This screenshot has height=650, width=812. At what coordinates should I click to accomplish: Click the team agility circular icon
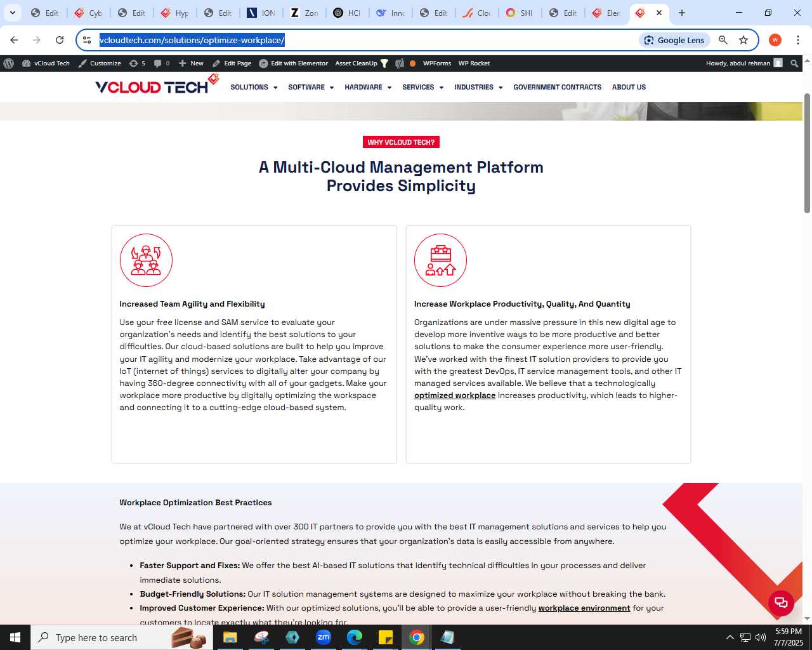point(146,260)
